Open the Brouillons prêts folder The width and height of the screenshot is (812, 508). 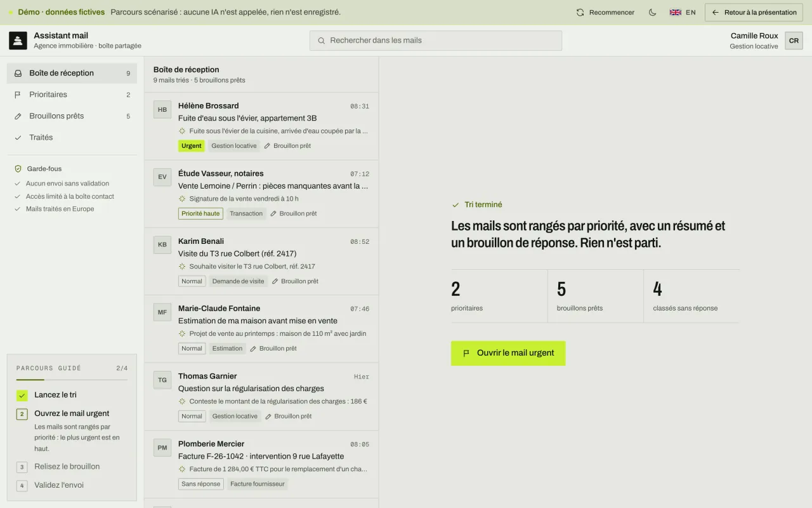(x=72, y=116)
